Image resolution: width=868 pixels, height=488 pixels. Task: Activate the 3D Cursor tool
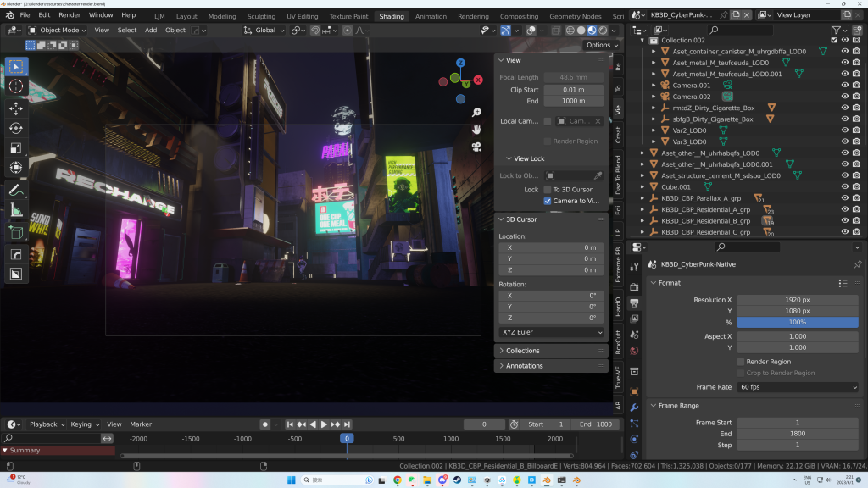click(x=16, y=86)
